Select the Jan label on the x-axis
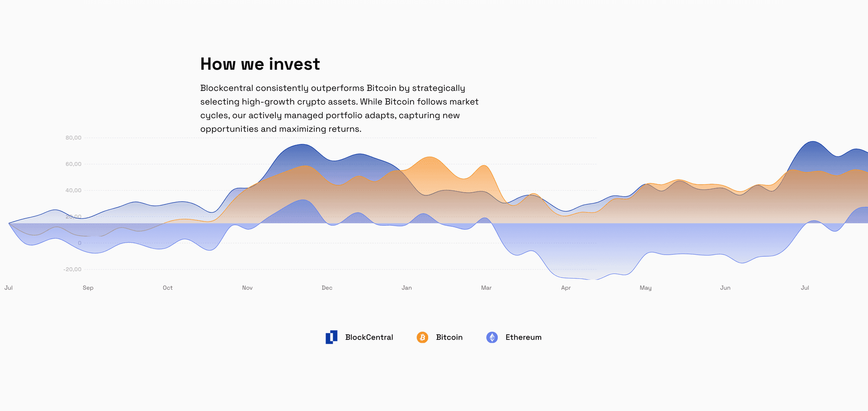 406,288
